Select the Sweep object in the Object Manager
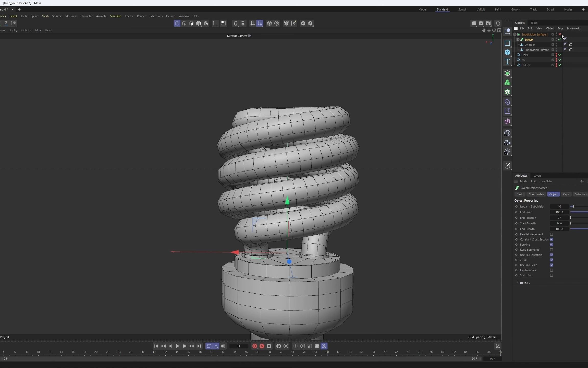This screenshot has height=368, width=588. pos(529,40)
